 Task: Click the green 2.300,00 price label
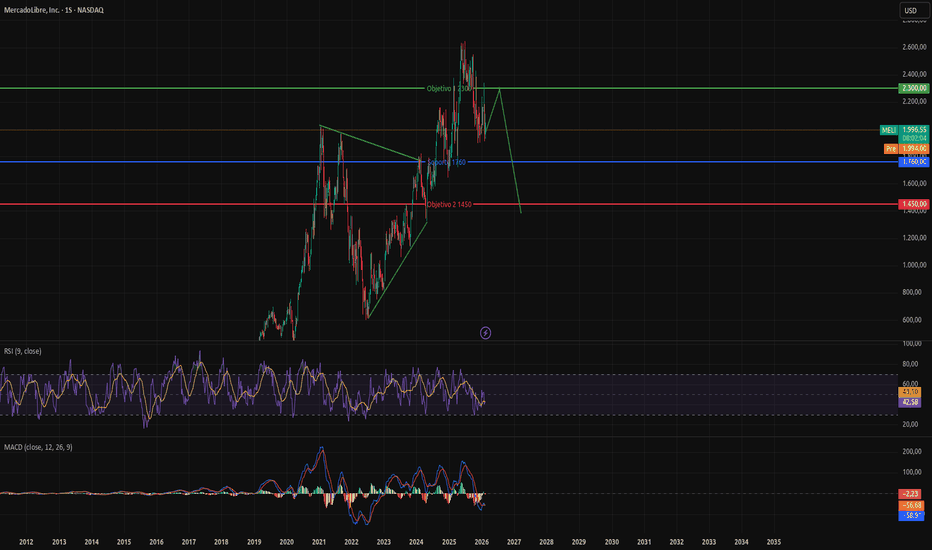tap(913, 88)
